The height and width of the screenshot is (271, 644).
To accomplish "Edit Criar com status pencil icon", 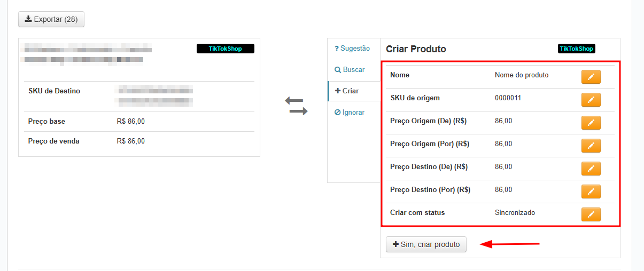I will coord(591,214).
